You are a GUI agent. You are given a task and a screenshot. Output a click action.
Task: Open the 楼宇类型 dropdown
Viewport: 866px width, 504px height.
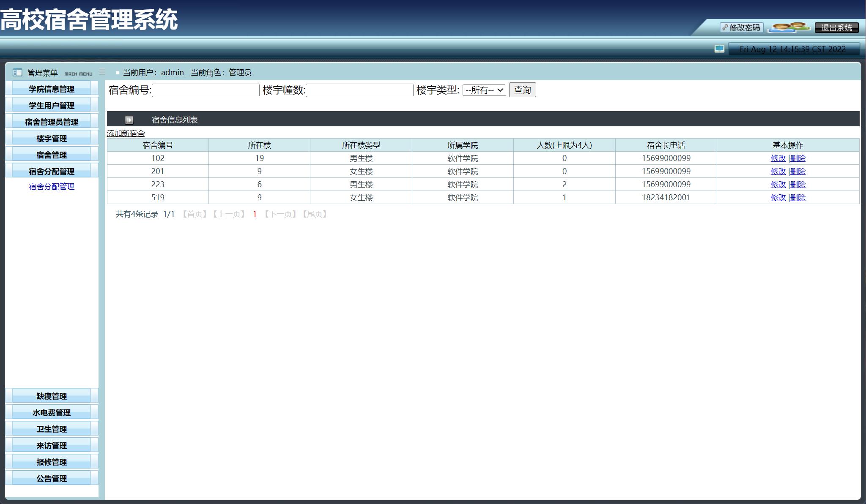484,90
